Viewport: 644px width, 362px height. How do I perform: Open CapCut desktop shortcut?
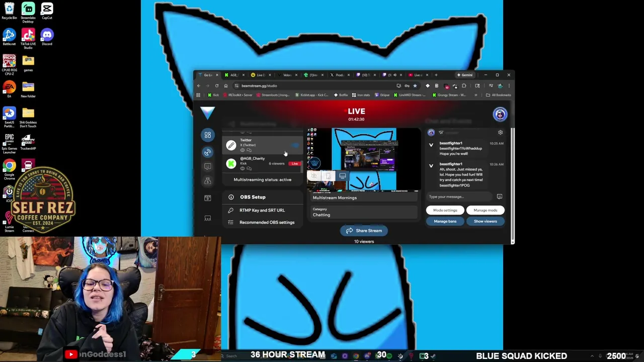(47, 11)
